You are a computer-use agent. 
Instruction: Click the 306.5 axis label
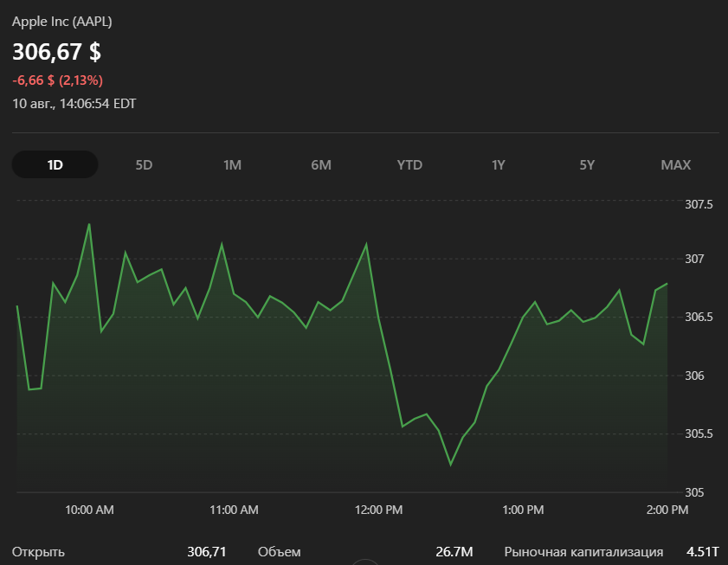[x=699, y=317]
